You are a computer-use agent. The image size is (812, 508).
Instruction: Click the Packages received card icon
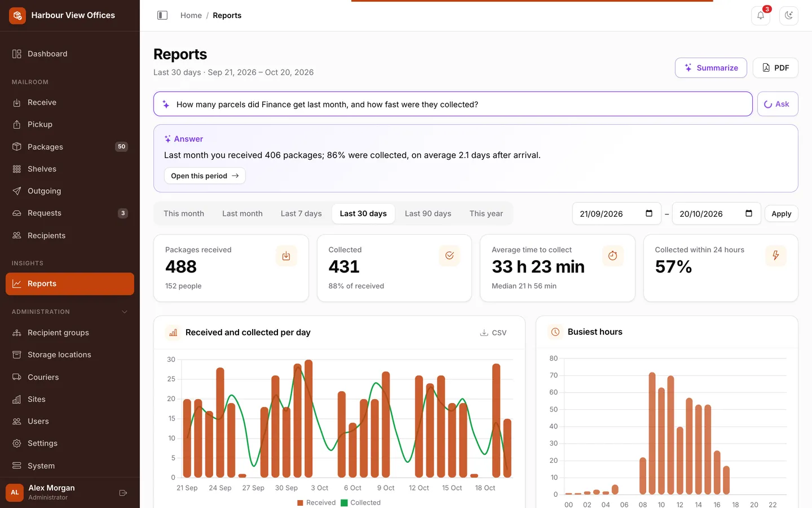point(286,256)
